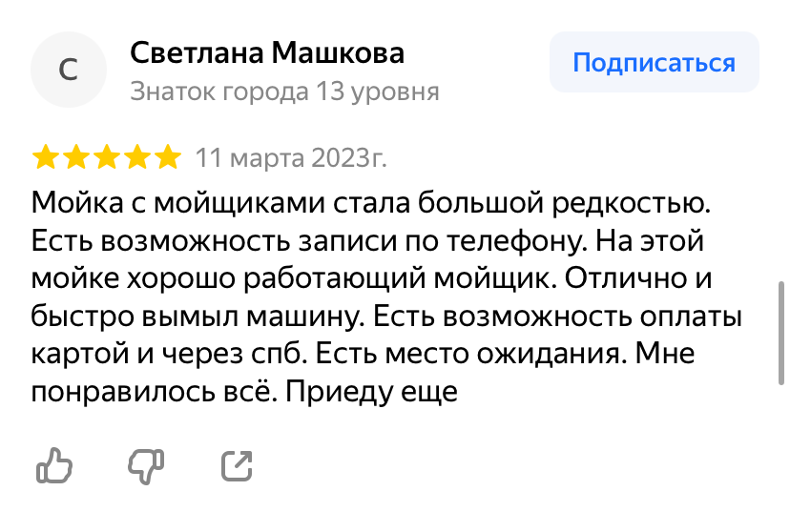Click the fourth star of the rating
The image size is (790, 532).
pyautogui.click(x=137, y=156)
